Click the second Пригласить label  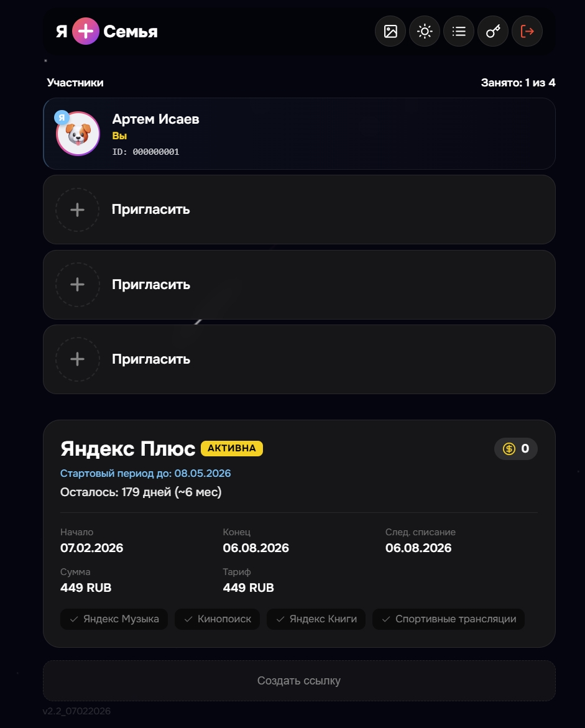151,285
